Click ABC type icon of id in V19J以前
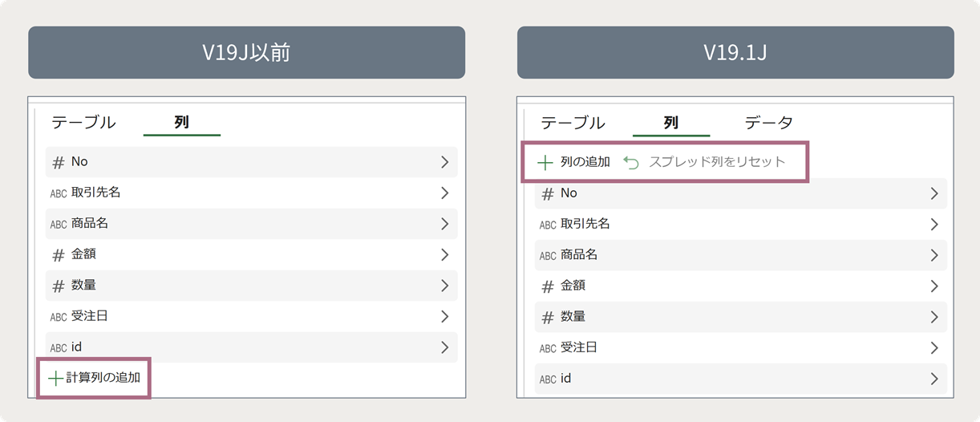Image resolution: width=980 pixels, height=422 pixels. (x=59, y=348)
